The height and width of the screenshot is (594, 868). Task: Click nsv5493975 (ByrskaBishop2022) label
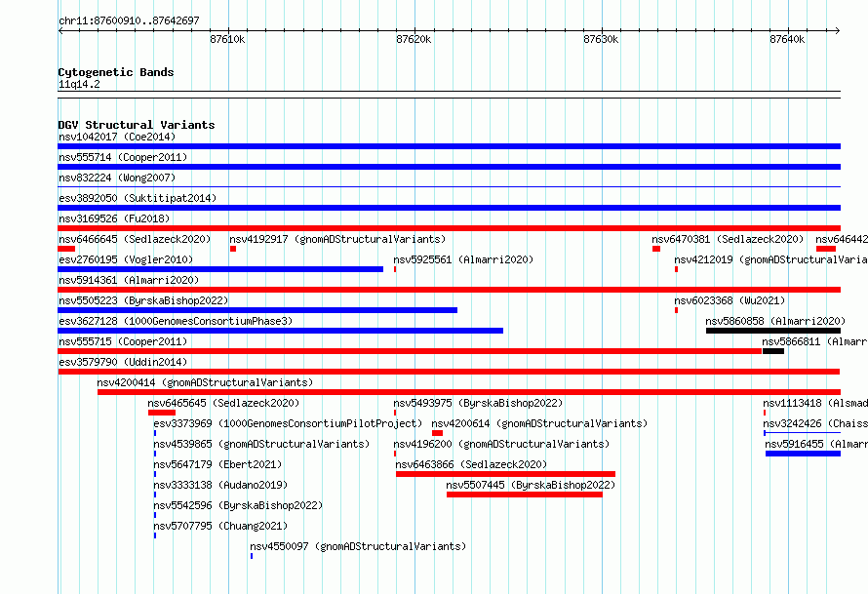pyautogui.click(x=478, y=403)
